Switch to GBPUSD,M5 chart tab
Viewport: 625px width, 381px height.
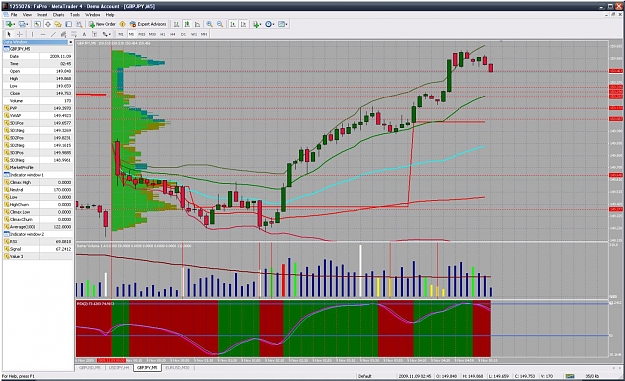(90, 367)
